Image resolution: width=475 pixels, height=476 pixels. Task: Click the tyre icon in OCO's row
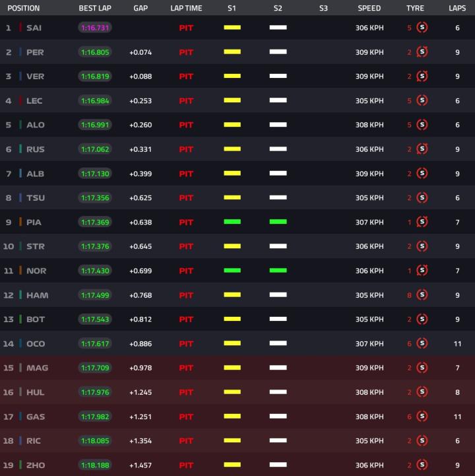pyautogui.click(x=422, y=344)
